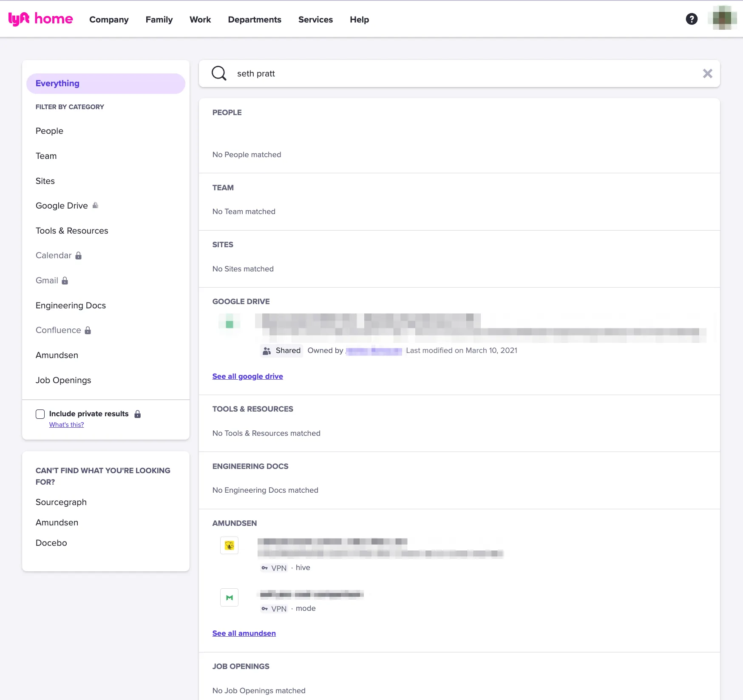This screenshot has height=700, width=743.
Task: Click See all google drive link
Action: [x=248, y=376]
